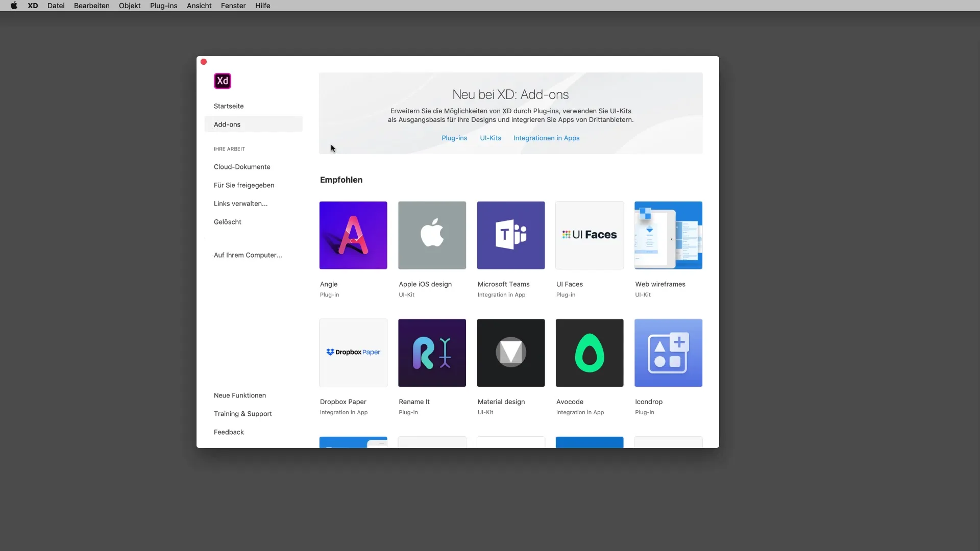Open the Plug-ins menu in the menu bar

click(x=164, y=6)
